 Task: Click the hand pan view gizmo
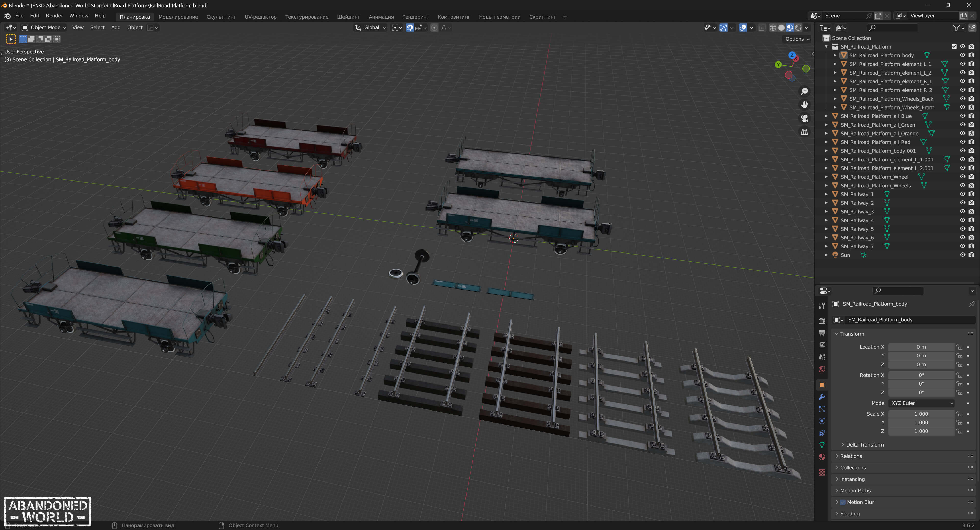tap(804, 105)
